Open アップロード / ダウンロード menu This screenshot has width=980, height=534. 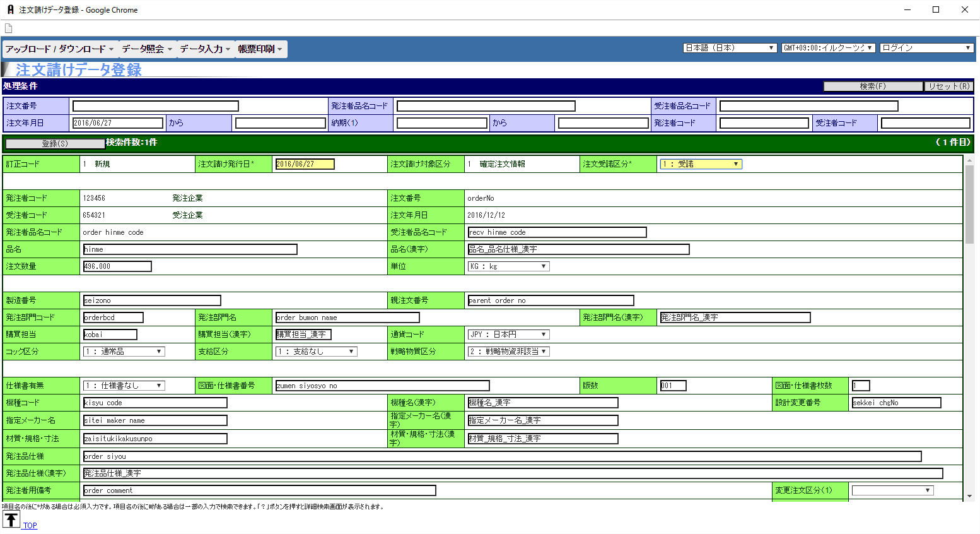tap(59, 49)
